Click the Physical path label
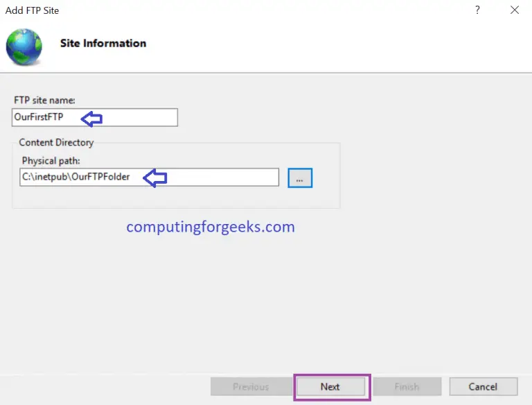 pos(50,162)
